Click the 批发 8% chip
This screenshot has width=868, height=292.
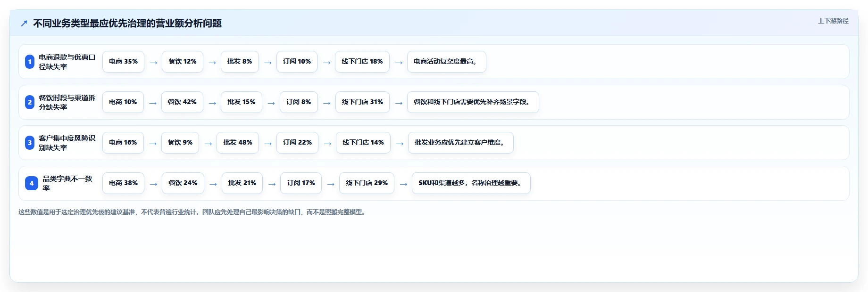(240, 62)
